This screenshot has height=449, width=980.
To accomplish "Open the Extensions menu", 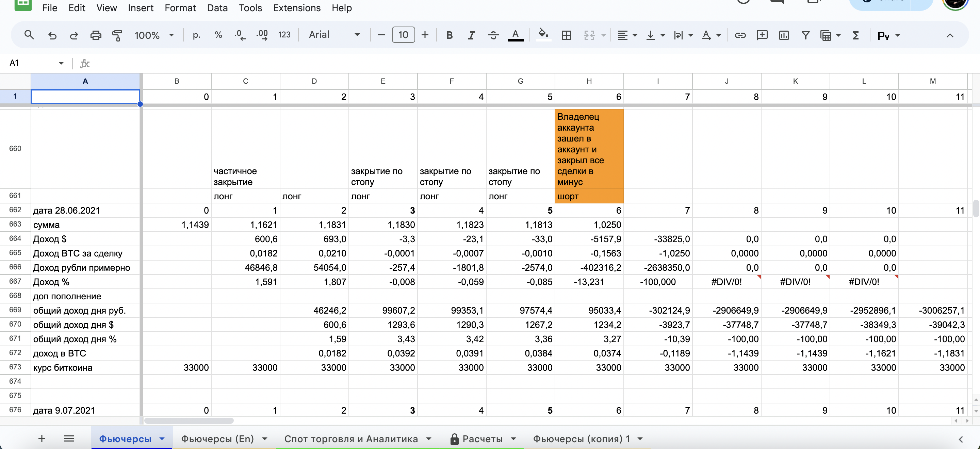I will pos(297,7).
